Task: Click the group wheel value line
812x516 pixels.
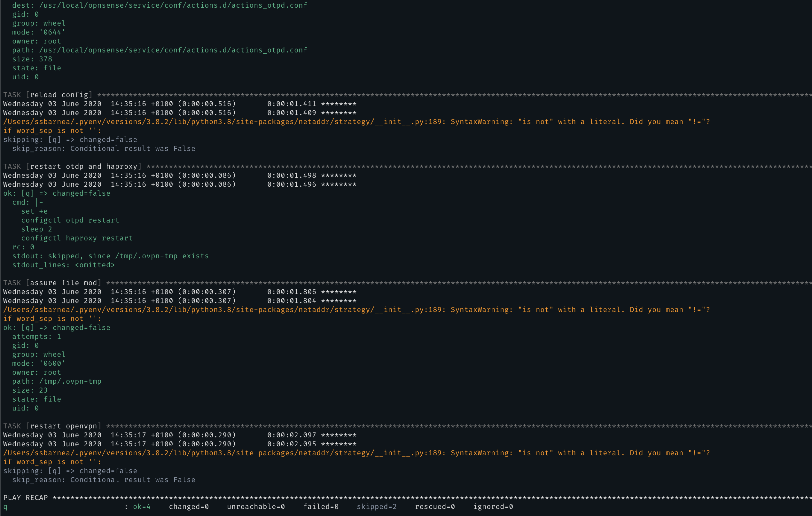Action: coord(38,23)
